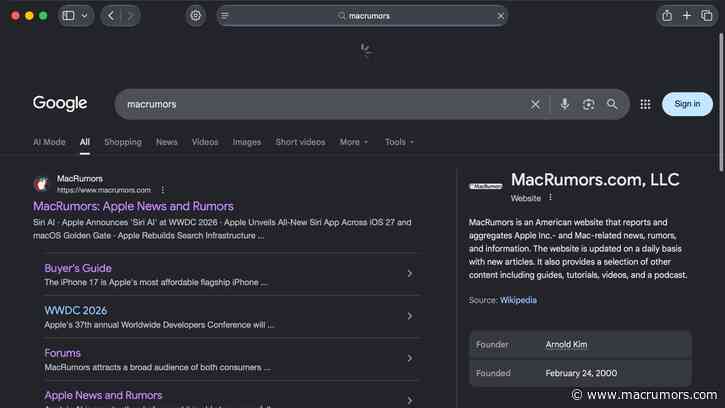Open the Tools dropdown
This screenshot has height=408, width=725.
tap(399, 142)
